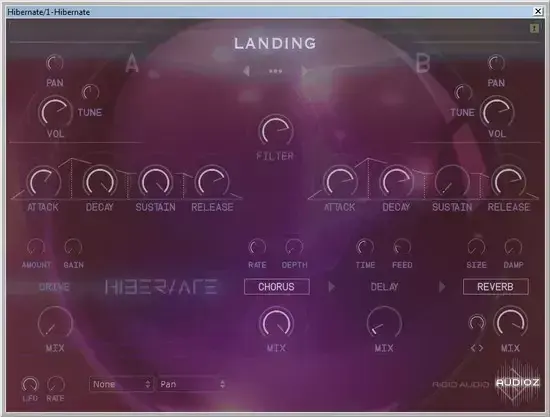550x417 pixels.
Task: Toggle the Chorus effect button
Action: click(x=276, y=287)
